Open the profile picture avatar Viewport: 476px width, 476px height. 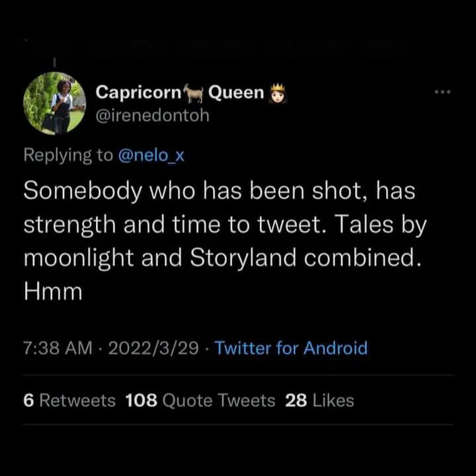point(54,104)
